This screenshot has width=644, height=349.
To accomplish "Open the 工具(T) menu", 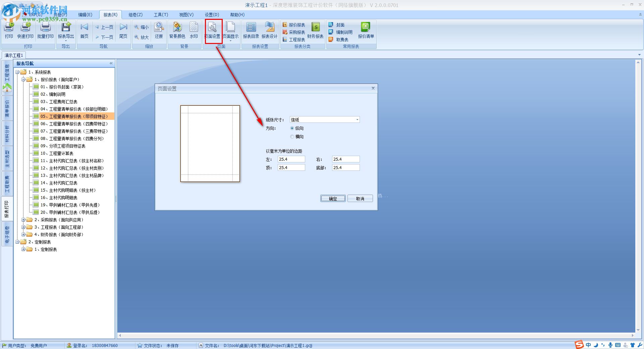I will (x=161, y=15).
